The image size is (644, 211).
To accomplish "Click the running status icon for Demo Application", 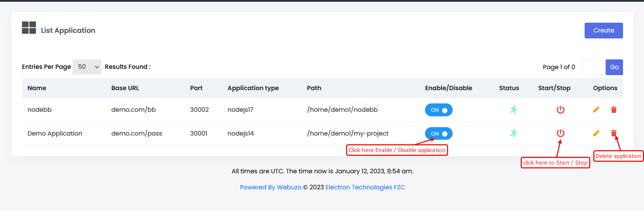I will click(513, 133).
